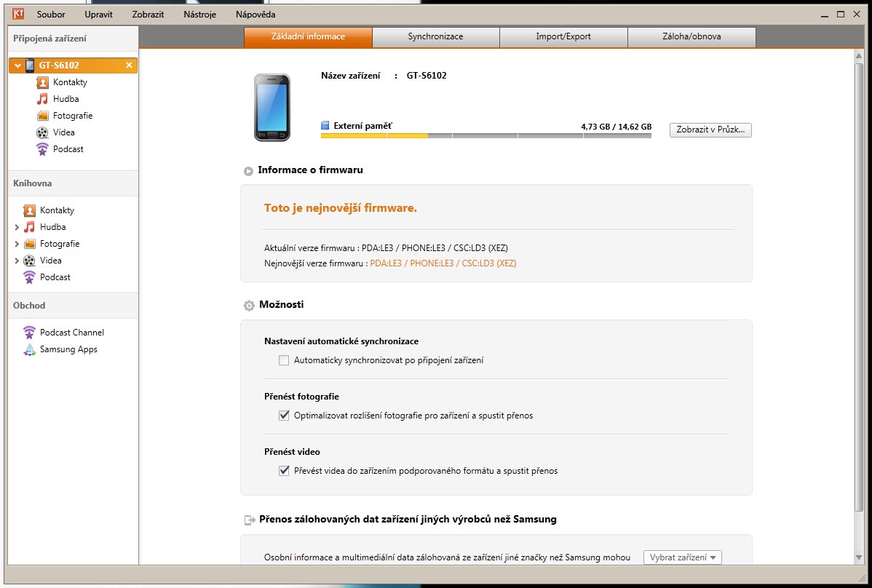Image resolution: width=872 pixels, height=588 pixels.
Task: Toggle Automaticky synchronizovat po připojení zařízení checkbox
Action: (x=284, y=360)
